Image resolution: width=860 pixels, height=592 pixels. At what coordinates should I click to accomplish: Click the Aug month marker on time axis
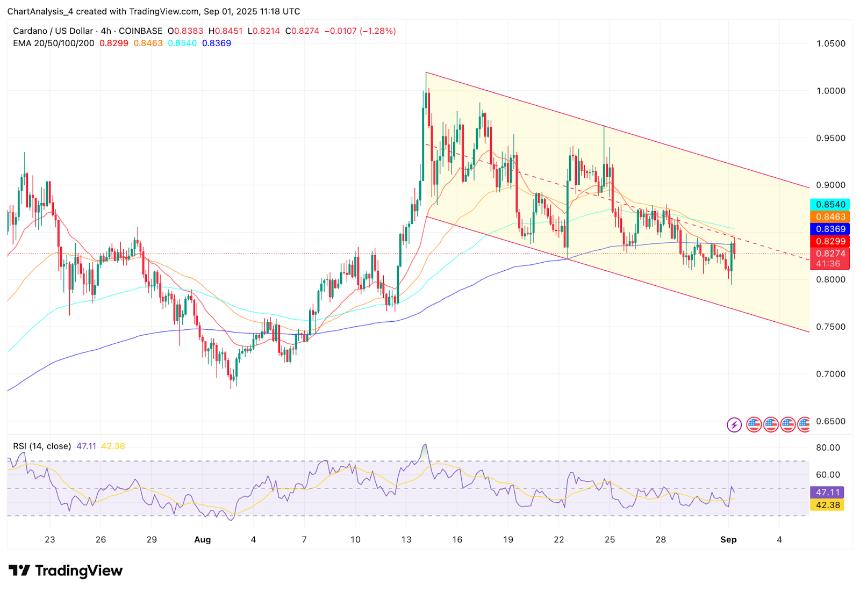point(203,540)
